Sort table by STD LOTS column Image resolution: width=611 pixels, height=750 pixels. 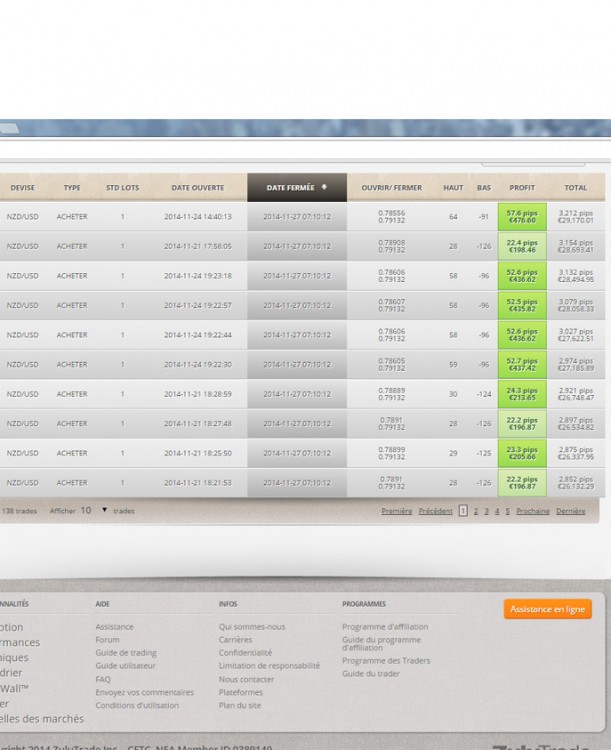click(x=122, y=188)
